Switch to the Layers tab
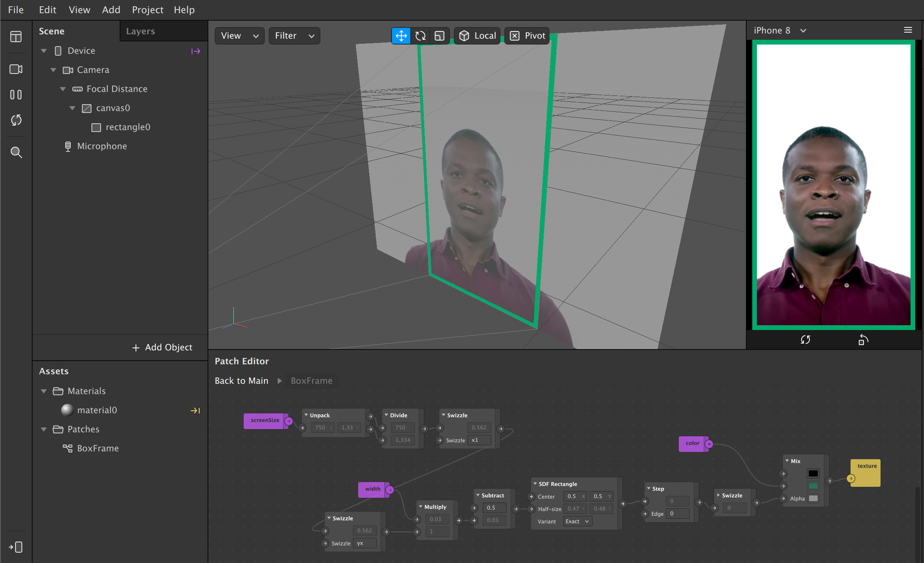Viewport: 924px width, 563px height. (140, 31)
